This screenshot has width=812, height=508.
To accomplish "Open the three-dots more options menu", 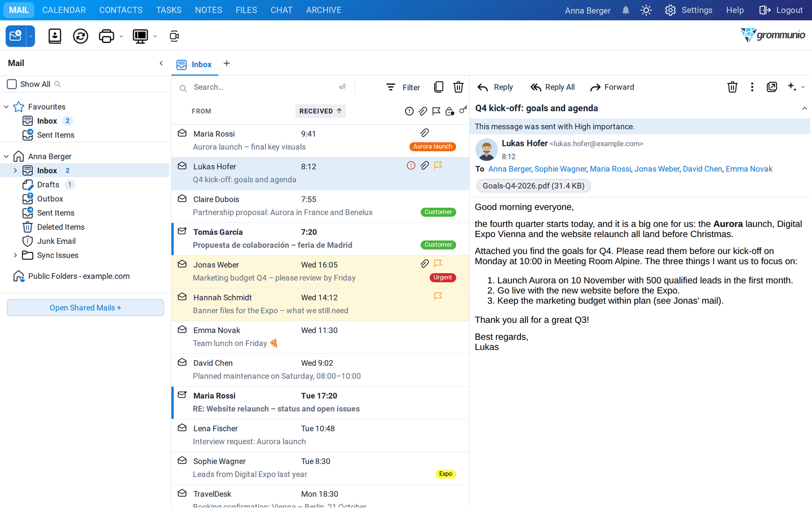I will [x=752, y=87].
